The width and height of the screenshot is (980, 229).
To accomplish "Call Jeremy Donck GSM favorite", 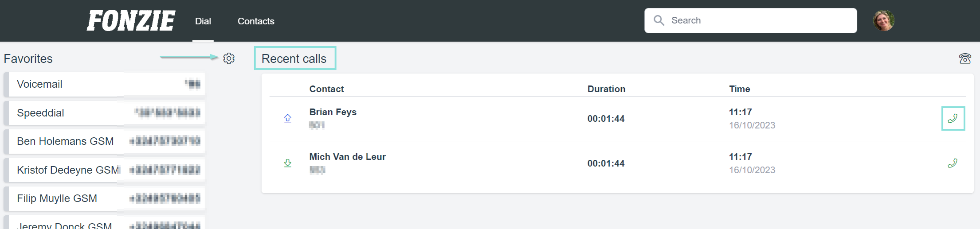I will click(105, 223).
